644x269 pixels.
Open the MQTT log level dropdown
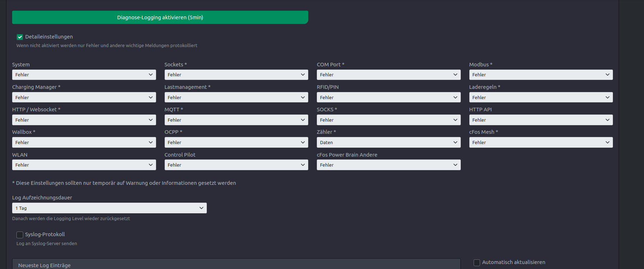click(236, 120)
